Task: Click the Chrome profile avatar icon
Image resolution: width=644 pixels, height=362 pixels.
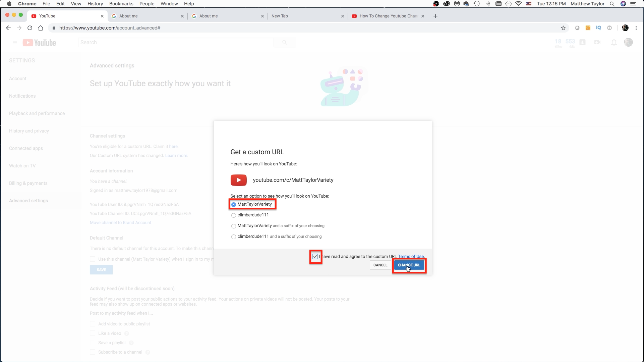Action: [x=625, y=28]
